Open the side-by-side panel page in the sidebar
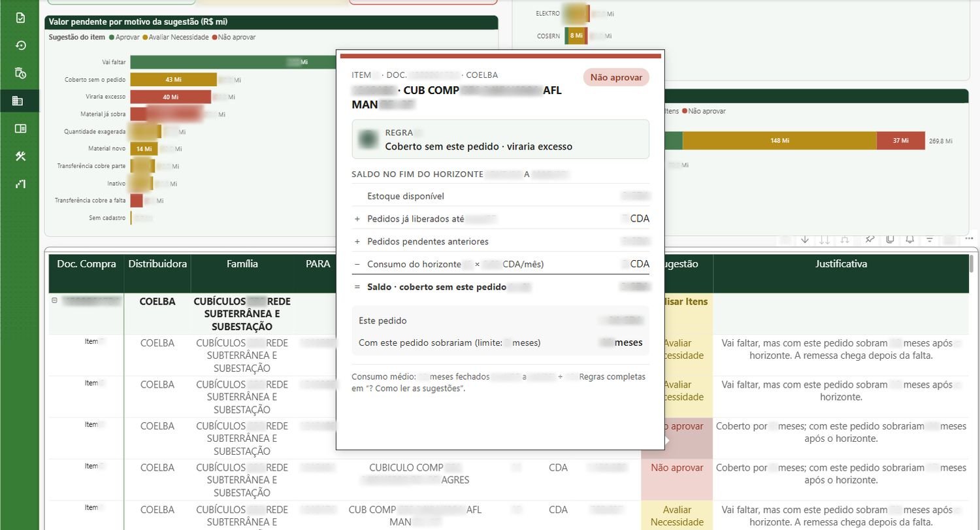This screenshot has height=530, width=980. (x=20, y=128)
